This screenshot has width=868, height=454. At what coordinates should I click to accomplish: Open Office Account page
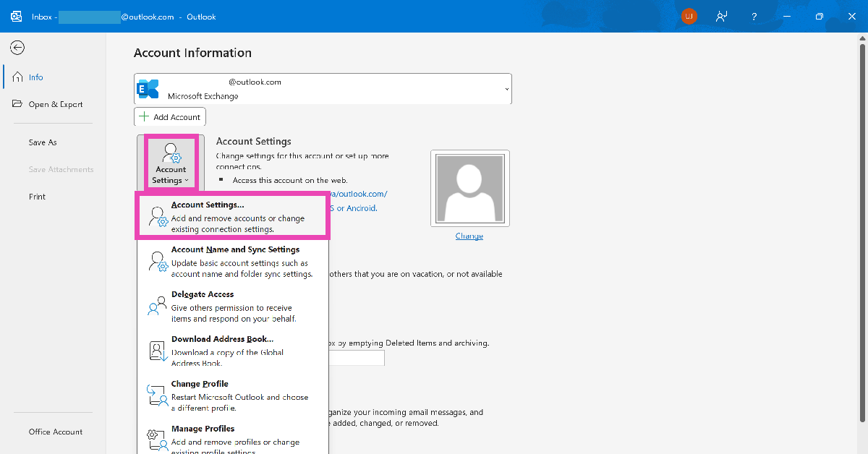(56, 432)
